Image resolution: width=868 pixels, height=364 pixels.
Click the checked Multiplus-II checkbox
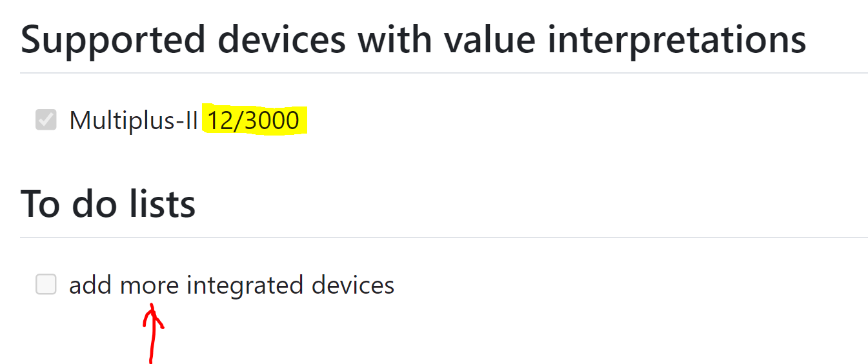(x=46, y=119)
